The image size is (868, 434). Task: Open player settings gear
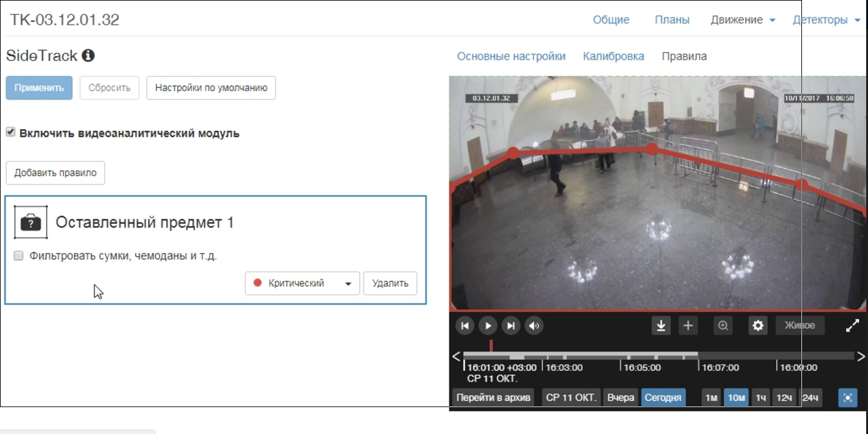coord(758,326)
